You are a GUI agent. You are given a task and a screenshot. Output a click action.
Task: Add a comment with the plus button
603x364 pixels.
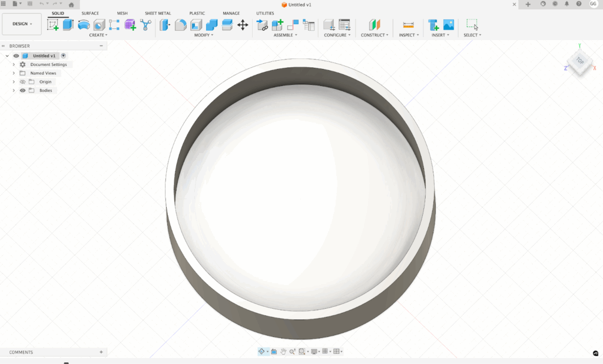point(101,352)
